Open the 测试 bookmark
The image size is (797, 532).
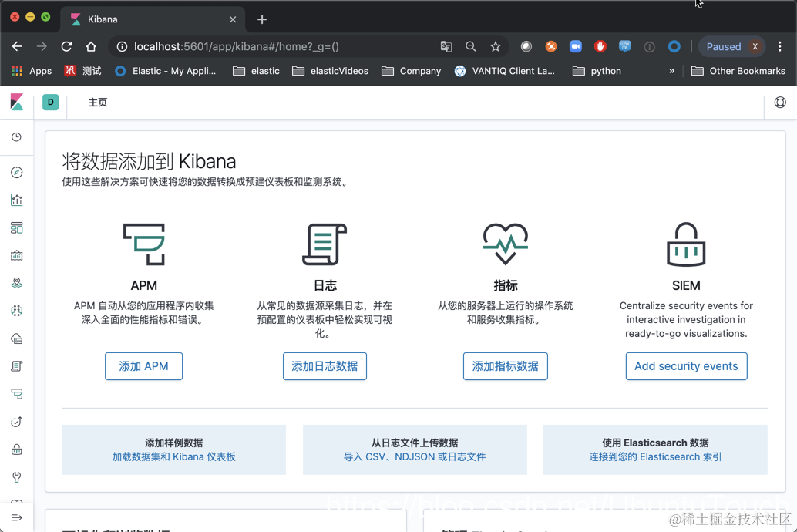82,71
